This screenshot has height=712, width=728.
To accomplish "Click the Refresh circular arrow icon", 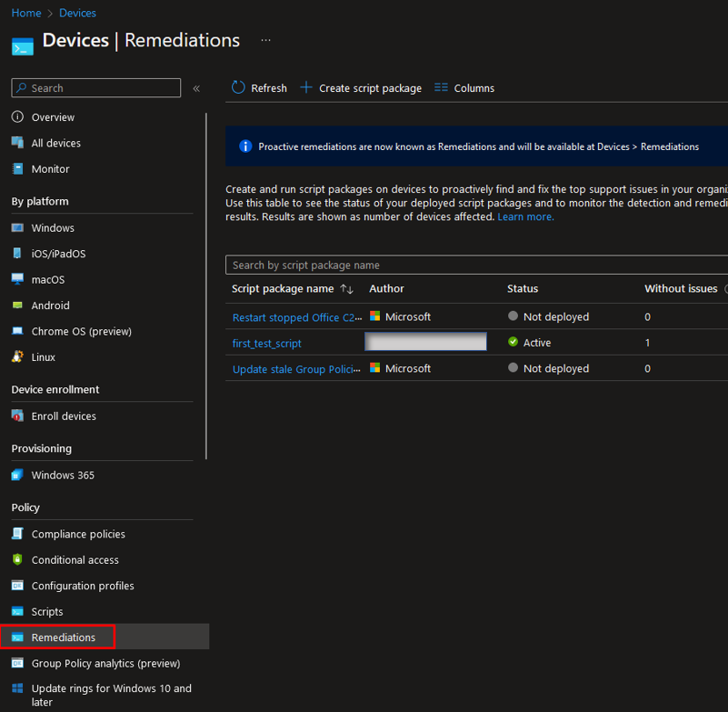I will point(238,87).
